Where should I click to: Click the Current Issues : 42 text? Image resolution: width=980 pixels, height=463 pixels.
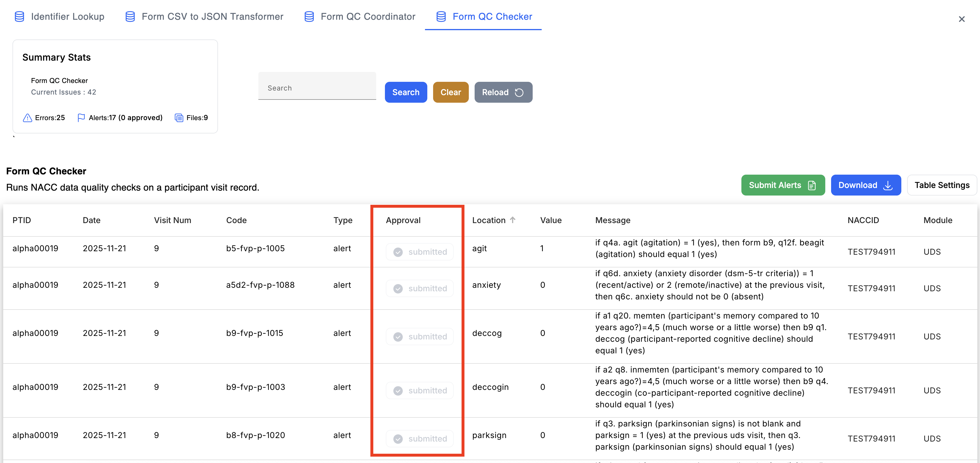click(64, 92)
